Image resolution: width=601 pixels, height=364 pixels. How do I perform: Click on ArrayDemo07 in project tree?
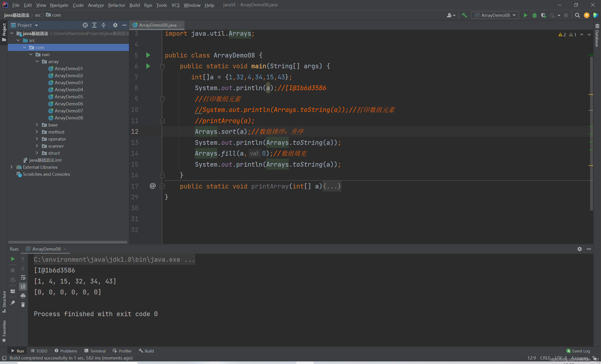[68, 111]
